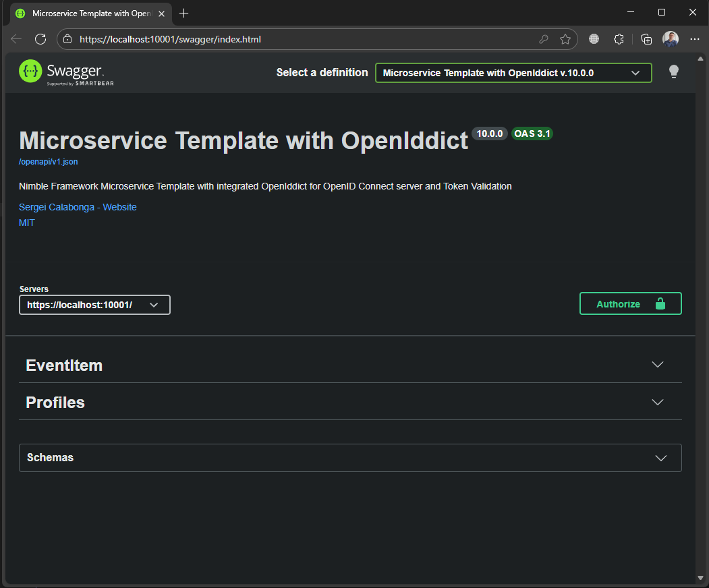Click the Authorize button
This screenshot has height=588, width=709.
pyautogui.click(x=630, y=303)
